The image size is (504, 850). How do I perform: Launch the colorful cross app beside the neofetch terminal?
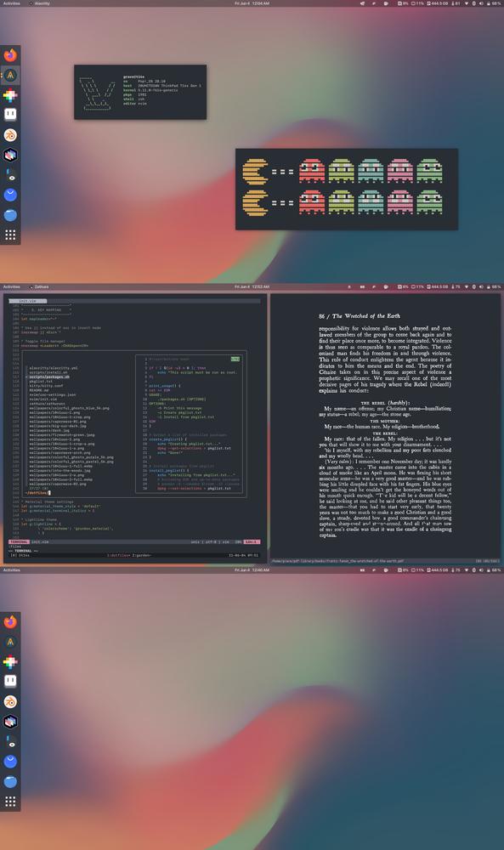pyautogui.click(x=10, y=95)
